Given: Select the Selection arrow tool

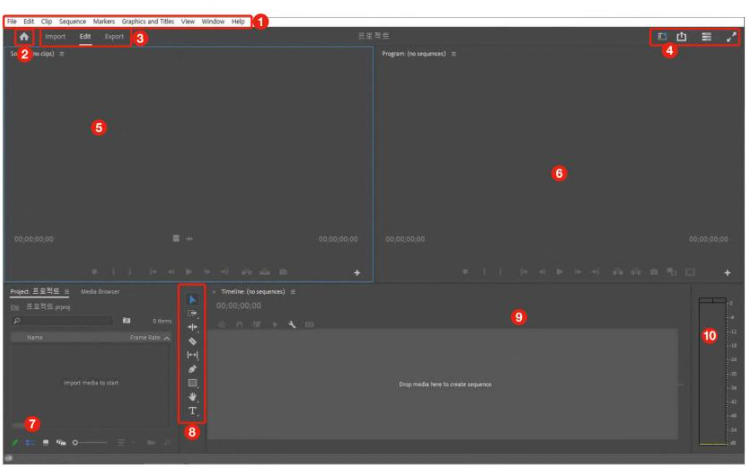Looking at the screenshot, I should tap(192, 300).
